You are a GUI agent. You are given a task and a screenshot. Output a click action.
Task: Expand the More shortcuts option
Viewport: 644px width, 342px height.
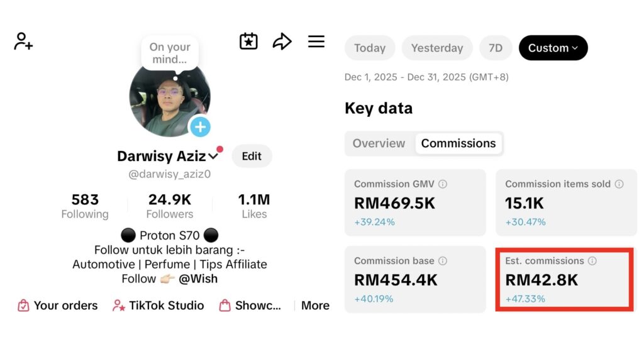tap(315, 306)
